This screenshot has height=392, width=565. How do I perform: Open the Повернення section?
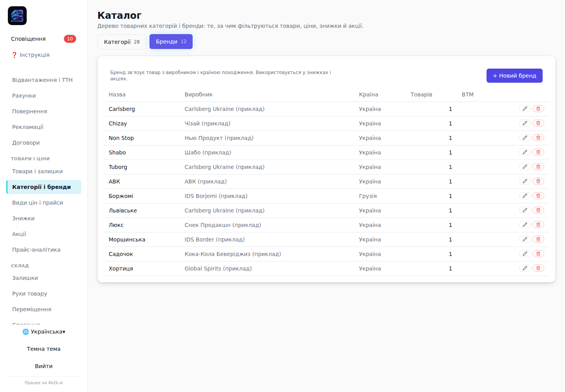44,111
